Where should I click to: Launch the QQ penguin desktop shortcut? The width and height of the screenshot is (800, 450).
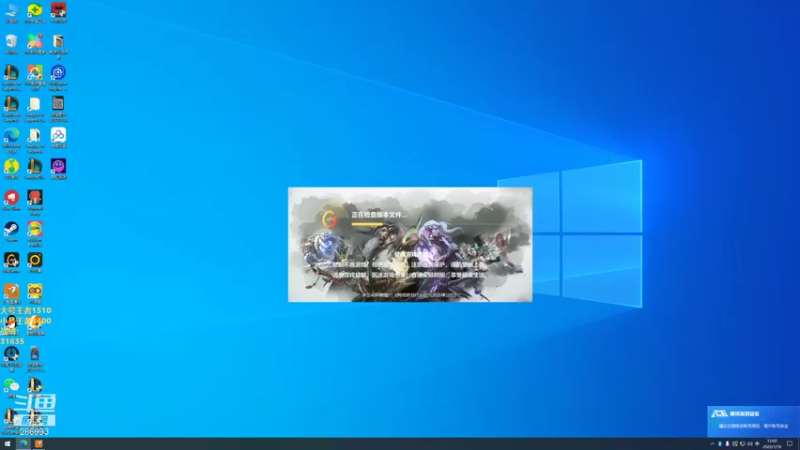[x=11, y=323]
